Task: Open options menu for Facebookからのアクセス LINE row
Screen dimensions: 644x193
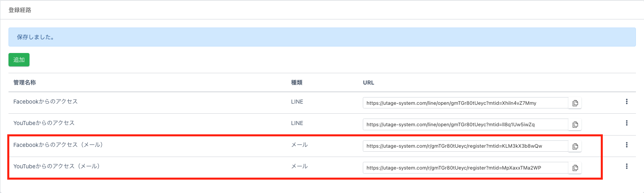Action: point(626,102)
